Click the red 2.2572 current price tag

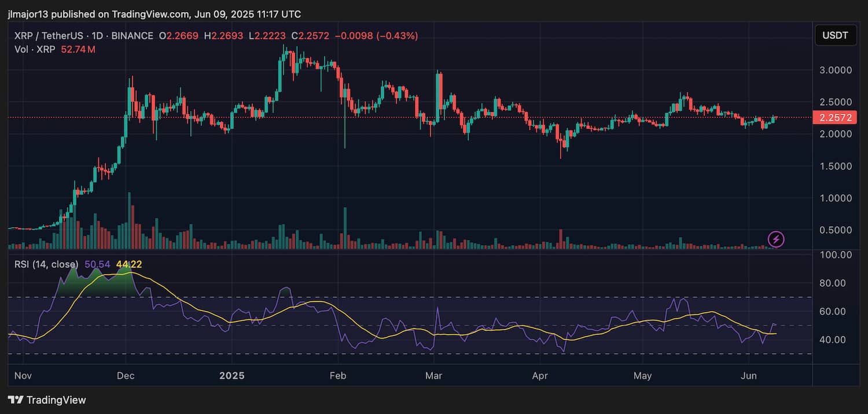click(834, 118)
